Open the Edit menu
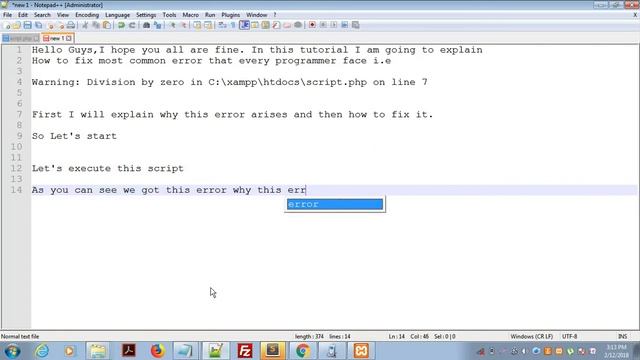 pos(23,15)
